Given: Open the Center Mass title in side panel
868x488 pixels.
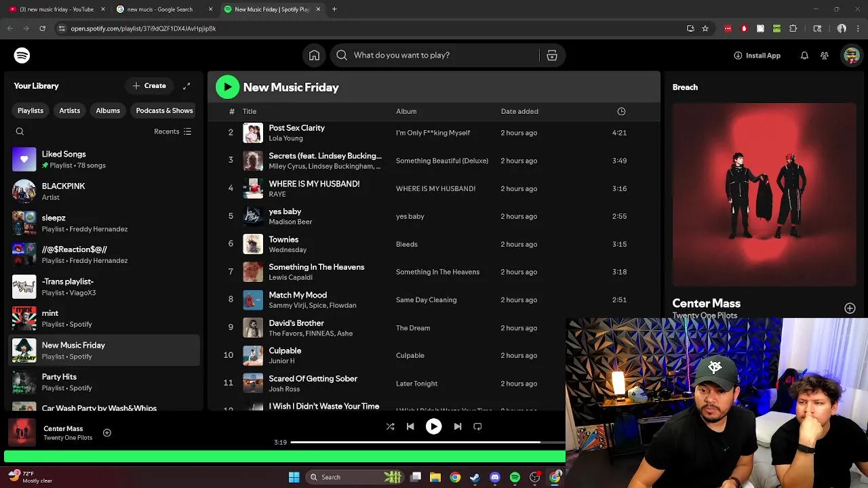Looking at the screenshot, I should click(x=706, y=303).
